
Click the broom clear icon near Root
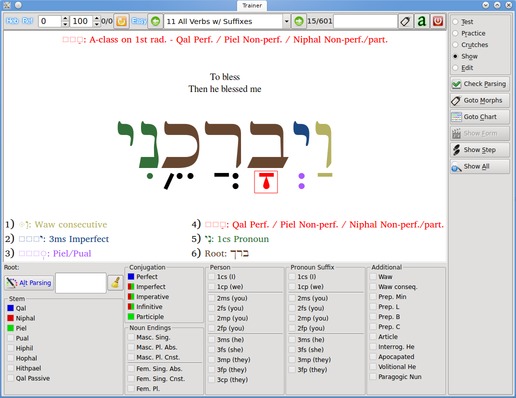(x=116, y=283)
